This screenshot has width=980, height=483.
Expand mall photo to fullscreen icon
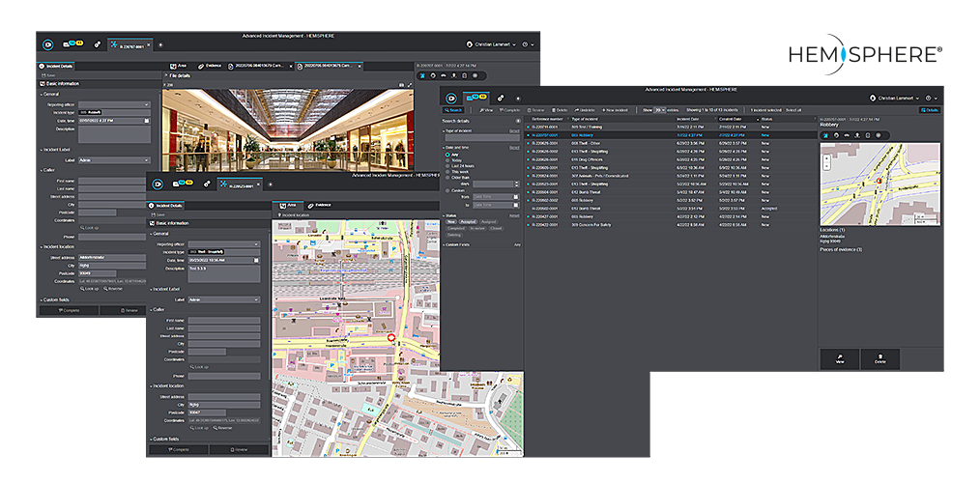[x=410, y=84]
